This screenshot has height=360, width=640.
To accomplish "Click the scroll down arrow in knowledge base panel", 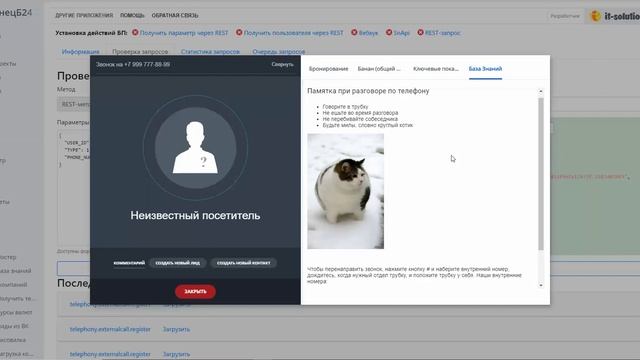I will click(541, 285).
